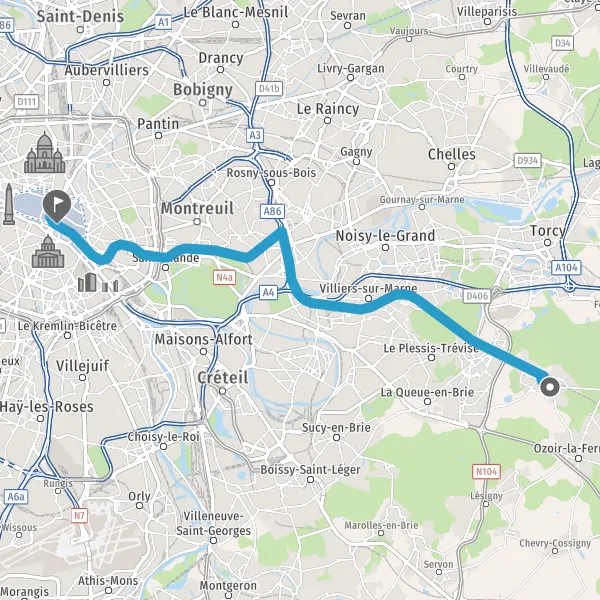This screenshot has width=600, height=600.
Task: Click the Panthéon domed building icon
Action: (x=48, y=251)
